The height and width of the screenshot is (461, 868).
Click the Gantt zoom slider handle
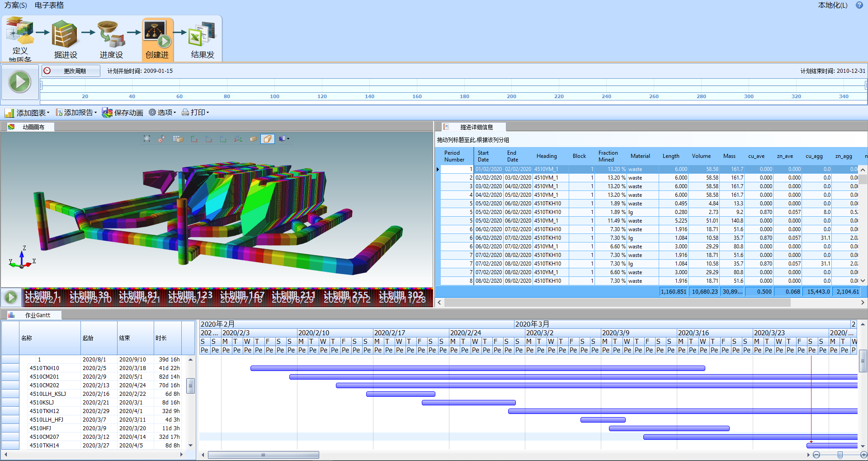click(840, 455)
